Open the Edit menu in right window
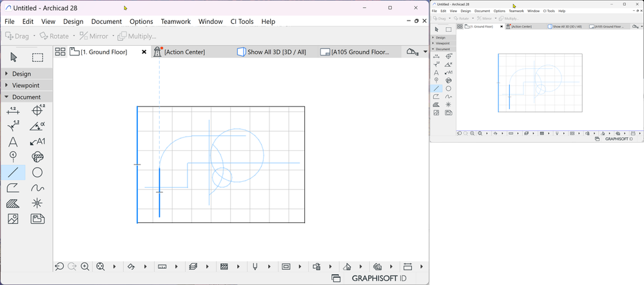 444,11
